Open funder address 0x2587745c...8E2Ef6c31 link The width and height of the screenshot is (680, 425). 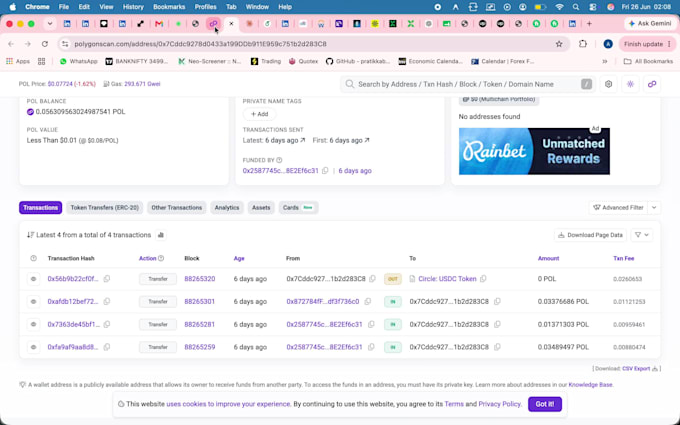(x=281, y=171)
